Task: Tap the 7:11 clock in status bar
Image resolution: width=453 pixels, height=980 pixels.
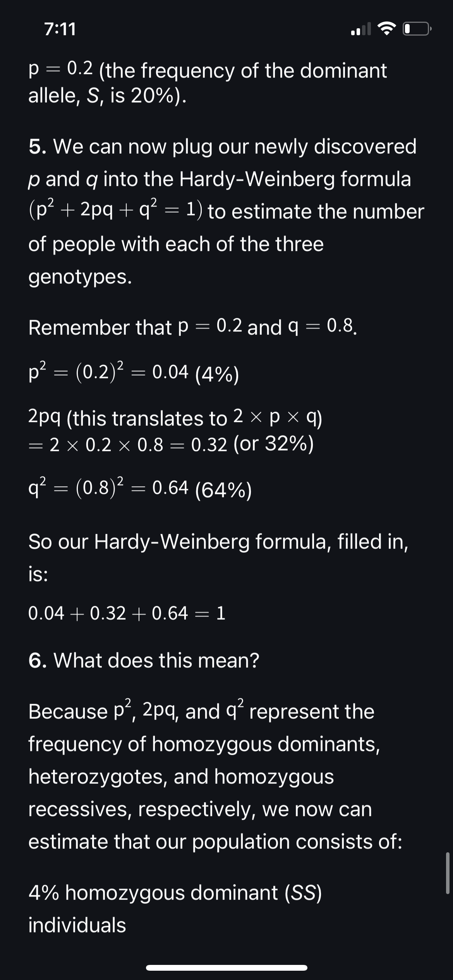Action: (x=60, y=29)
